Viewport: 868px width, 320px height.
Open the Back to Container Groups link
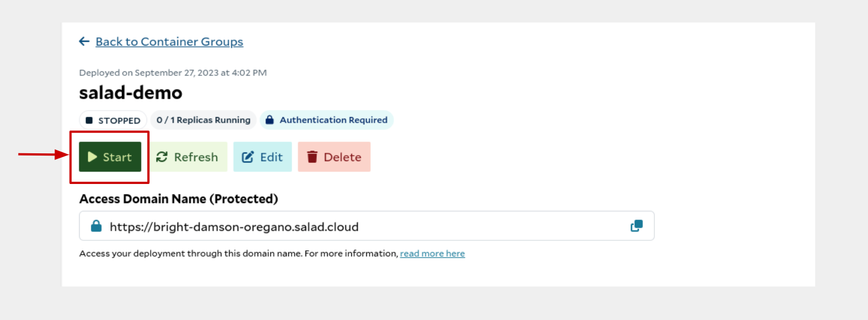[169, 42]
